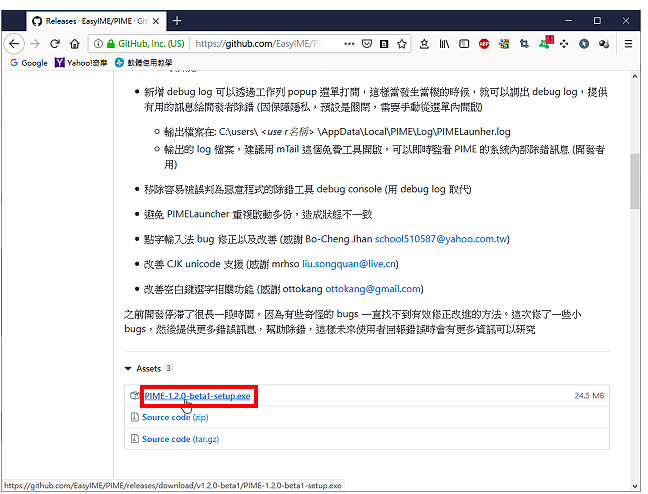
Task: Email school510587@yahoo.com.tw link
Action: [441, 239]
